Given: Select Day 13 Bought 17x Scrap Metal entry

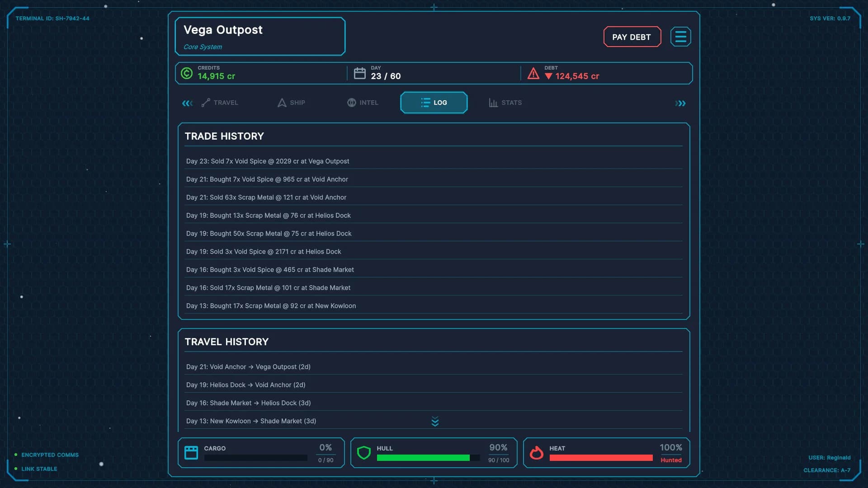Looking at the screenshot, I should 434,306.
